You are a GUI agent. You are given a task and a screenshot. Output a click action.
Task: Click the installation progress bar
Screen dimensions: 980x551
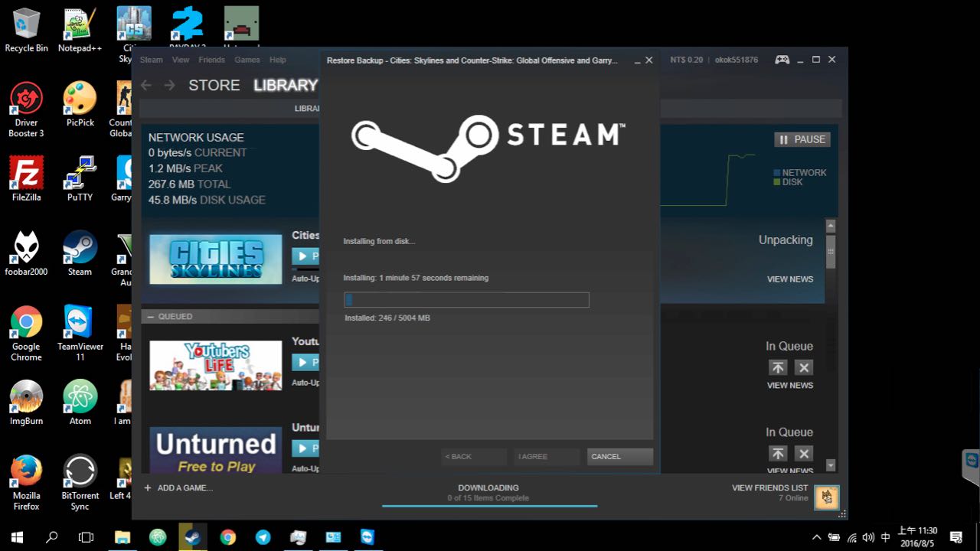pos(467,300)
